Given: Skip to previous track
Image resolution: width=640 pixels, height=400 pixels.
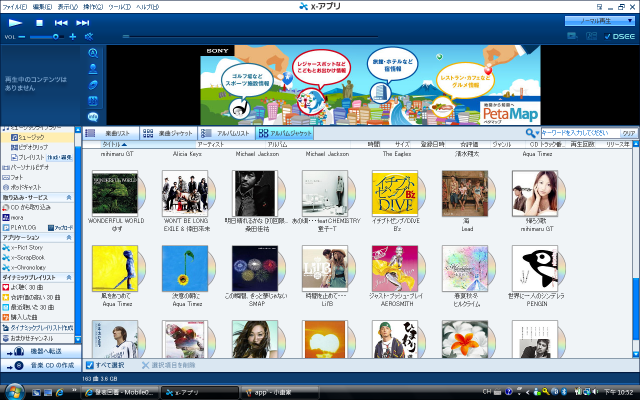Looking at the screenshot, I should click(x=61, y=23).
